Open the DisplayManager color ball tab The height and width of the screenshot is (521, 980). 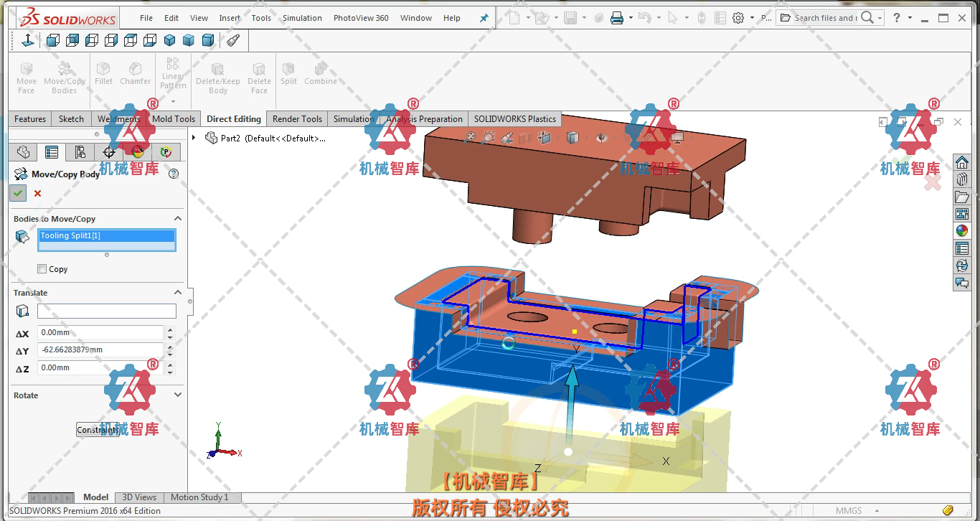(x=138, y=152)
